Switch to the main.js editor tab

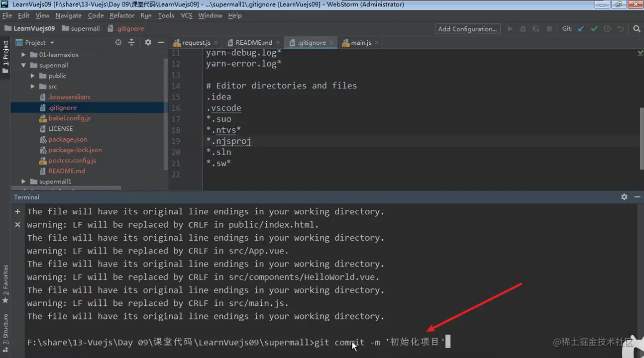361,43
